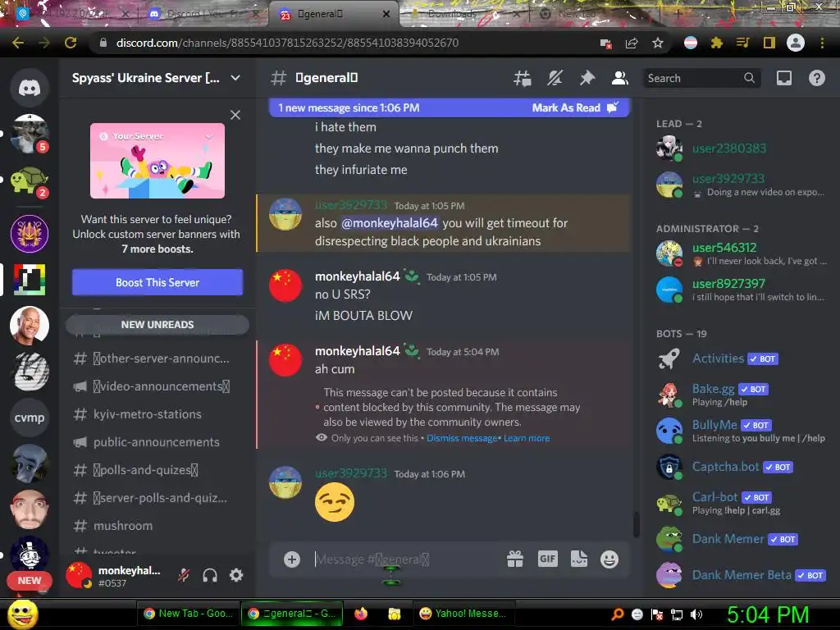This screenshot has height=630, width=840.
Task: Open the Activities bot entry
Action: [741, 358]
